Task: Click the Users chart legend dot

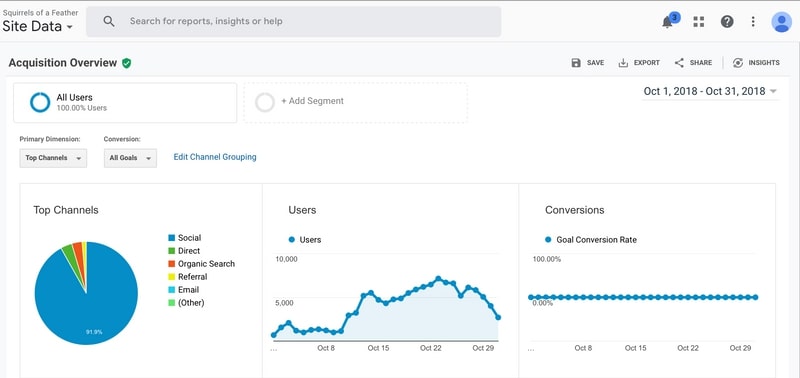Action: click(x=292, y=239)
